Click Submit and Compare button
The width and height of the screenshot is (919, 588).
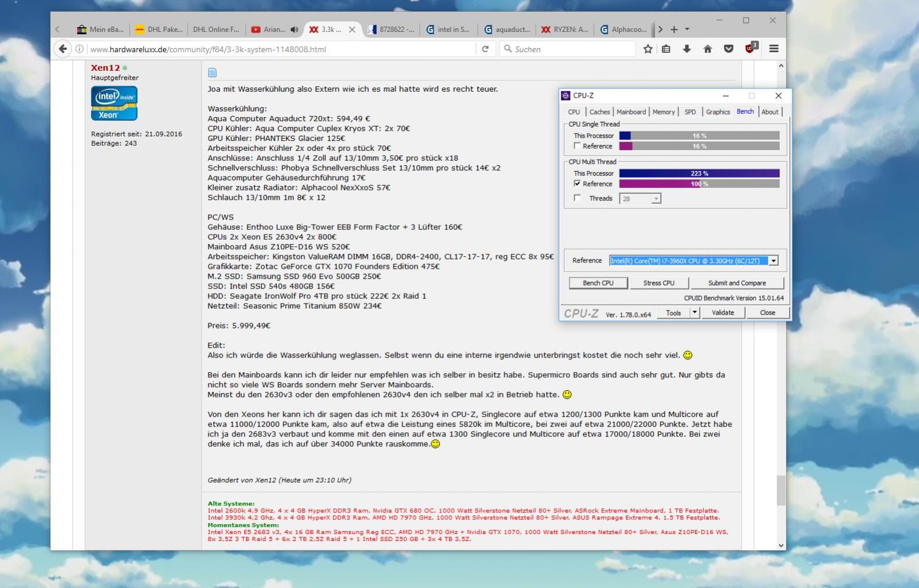[737, 283]
